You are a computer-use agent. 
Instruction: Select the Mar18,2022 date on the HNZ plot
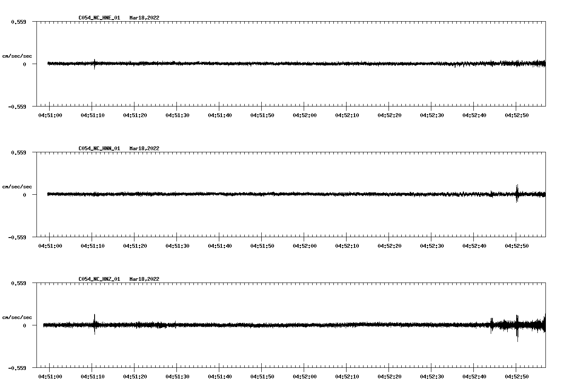[x=145, y=279]
